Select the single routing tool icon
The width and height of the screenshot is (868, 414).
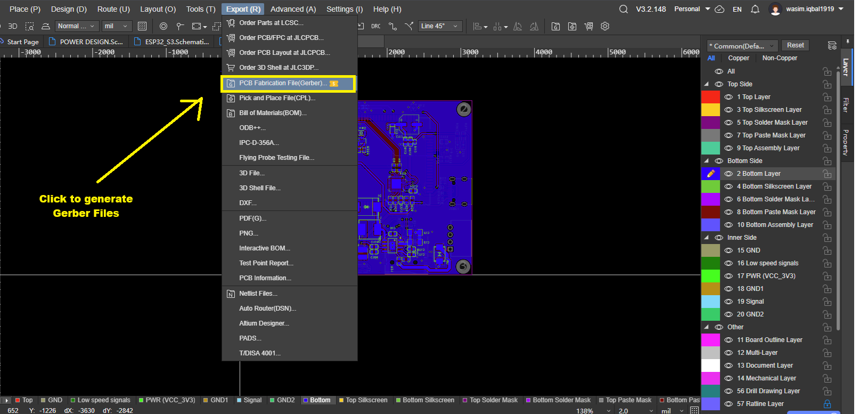tap(393, 26)
